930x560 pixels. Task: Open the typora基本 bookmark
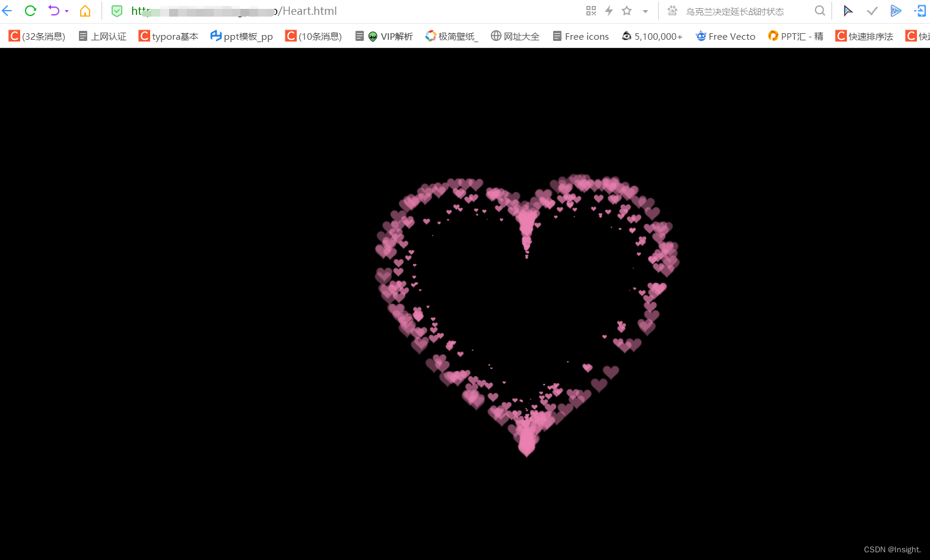click(169, 36)
